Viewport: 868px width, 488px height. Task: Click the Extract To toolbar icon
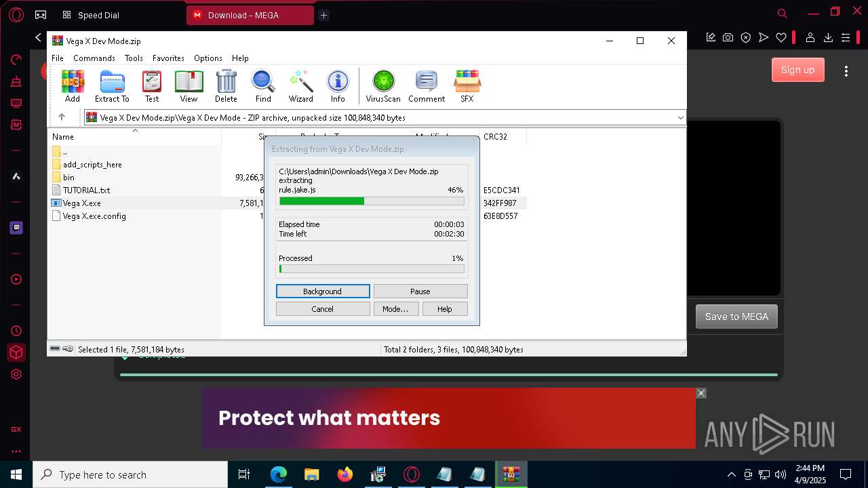tap(112, 86)
